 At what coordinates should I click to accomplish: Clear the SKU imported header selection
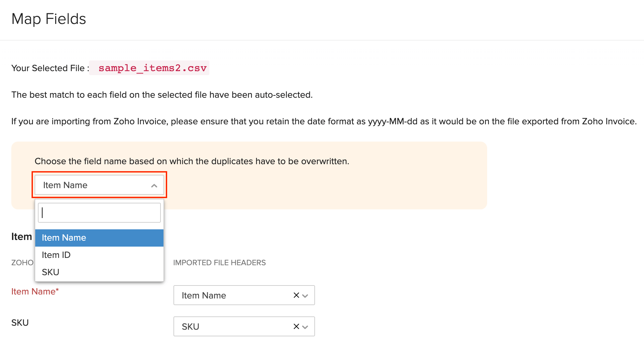(x=296, y=326)
